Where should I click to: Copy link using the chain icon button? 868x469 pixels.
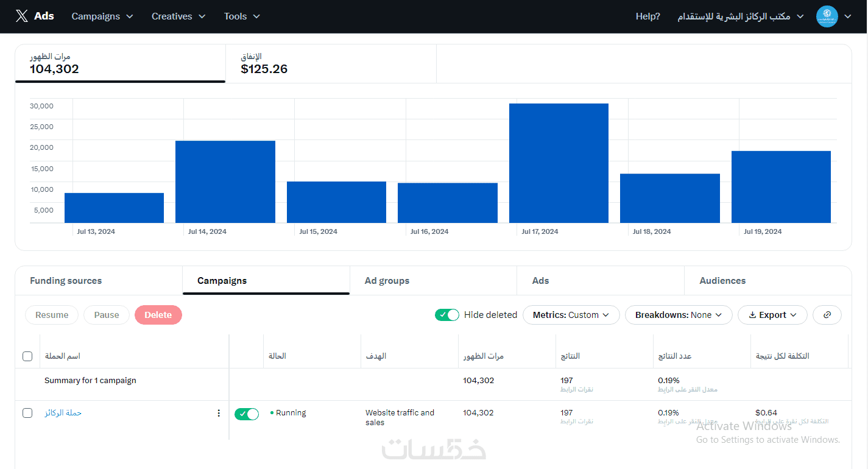827,315
